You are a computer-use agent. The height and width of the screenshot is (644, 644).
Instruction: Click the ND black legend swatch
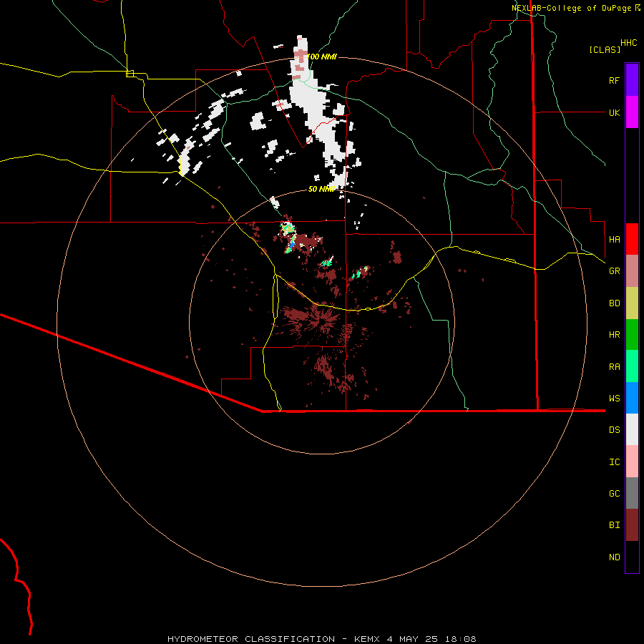[x=632, y=557]
